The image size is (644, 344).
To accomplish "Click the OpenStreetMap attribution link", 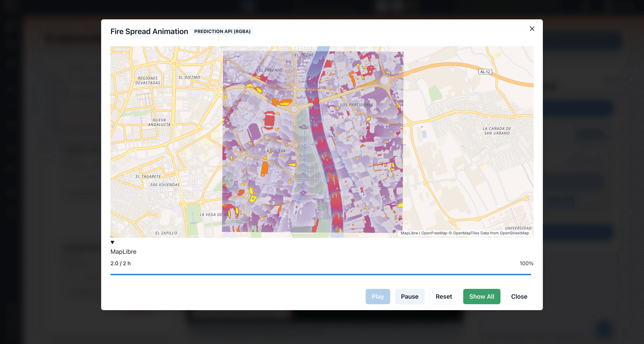I will (x=514, y=233).
